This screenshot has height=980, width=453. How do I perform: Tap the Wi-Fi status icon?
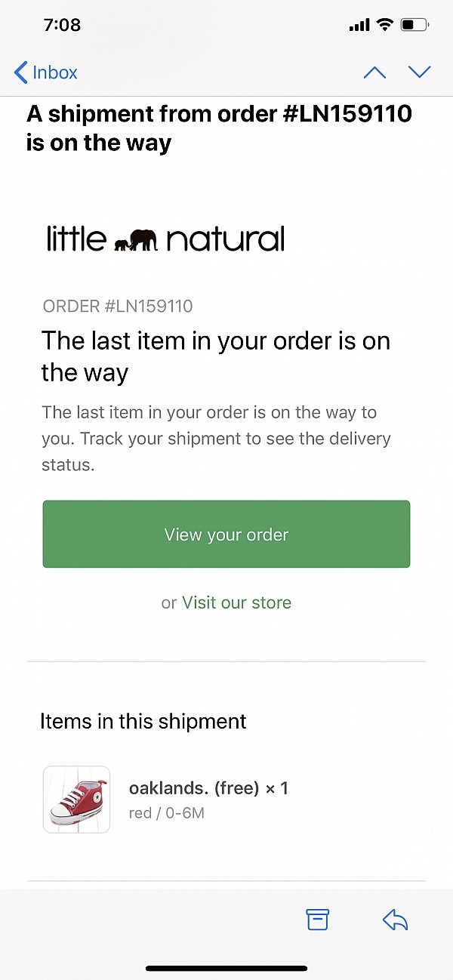(x=385, y=25)
